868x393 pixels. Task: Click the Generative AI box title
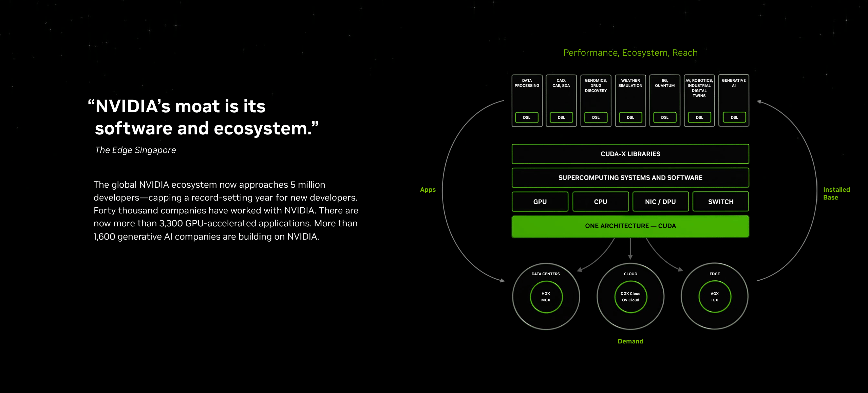(734, 83)
